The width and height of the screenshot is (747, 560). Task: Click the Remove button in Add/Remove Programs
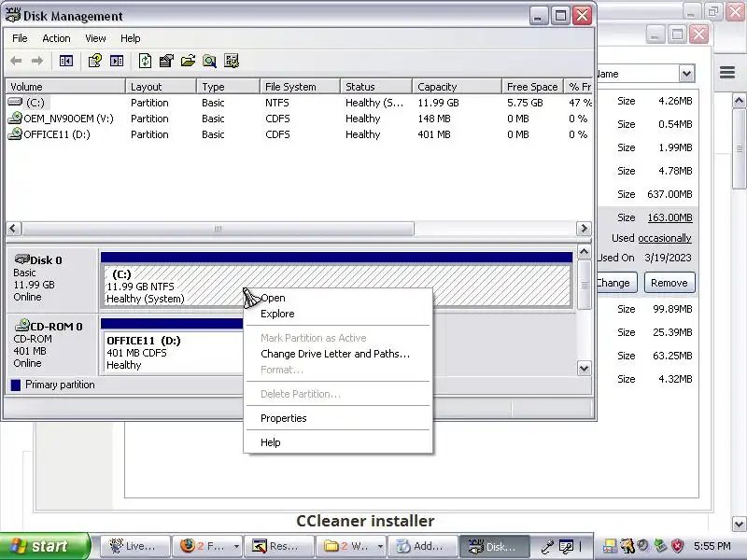pos(669,283)
